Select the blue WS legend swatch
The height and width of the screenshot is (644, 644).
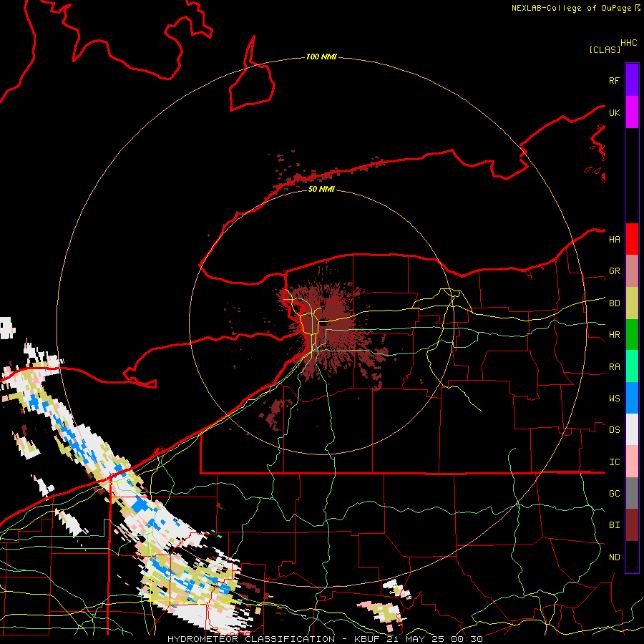[632, 398]
